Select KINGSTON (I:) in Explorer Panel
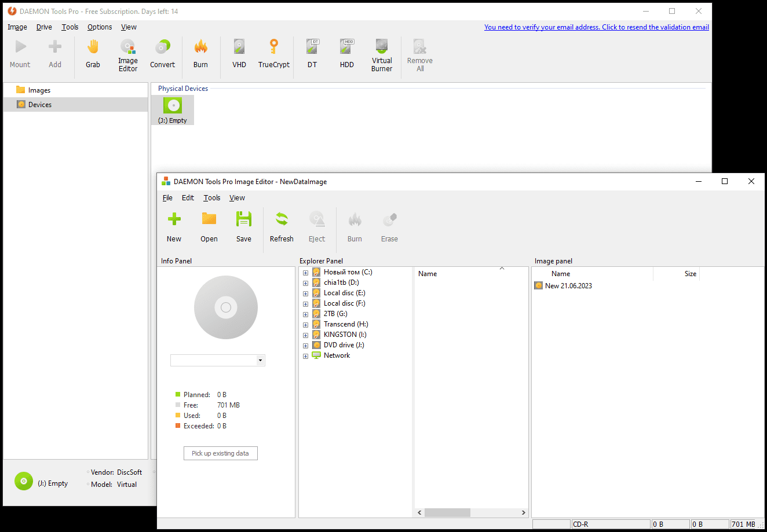The height and width of the screenshot is (532, 767). (345, 335)
